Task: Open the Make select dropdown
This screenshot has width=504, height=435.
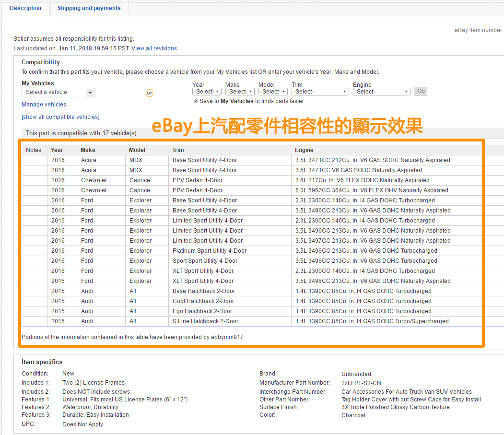Action: click(x=240, y=92)
